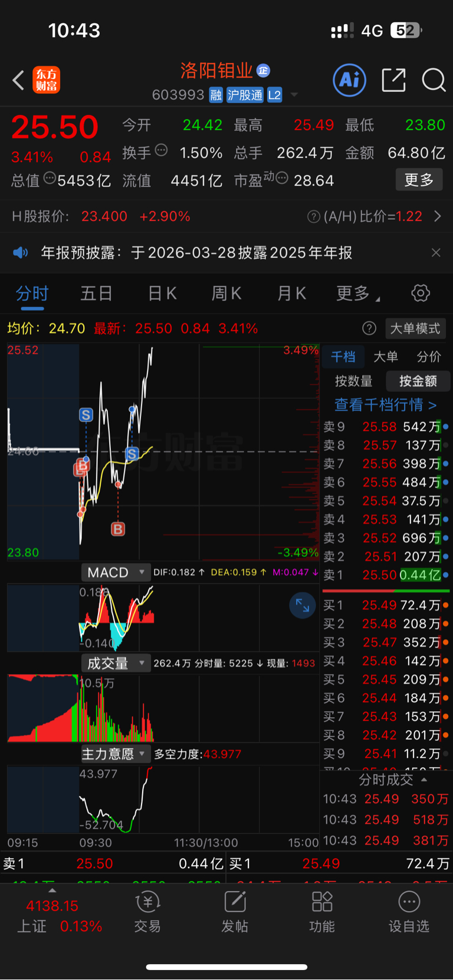The image size is (453, 980).
Task: Tap the 洛阳钼业 stock title
Action: click(216, 71)
